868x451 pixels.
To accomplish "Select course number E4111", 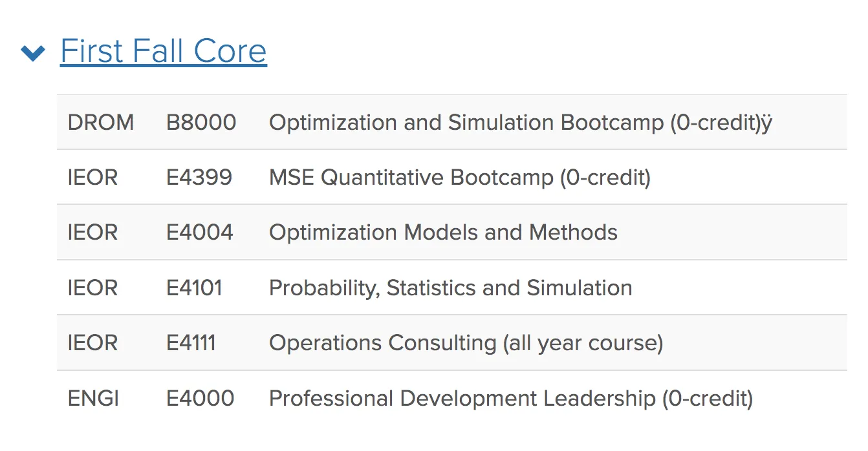I will tap(191, 342).
